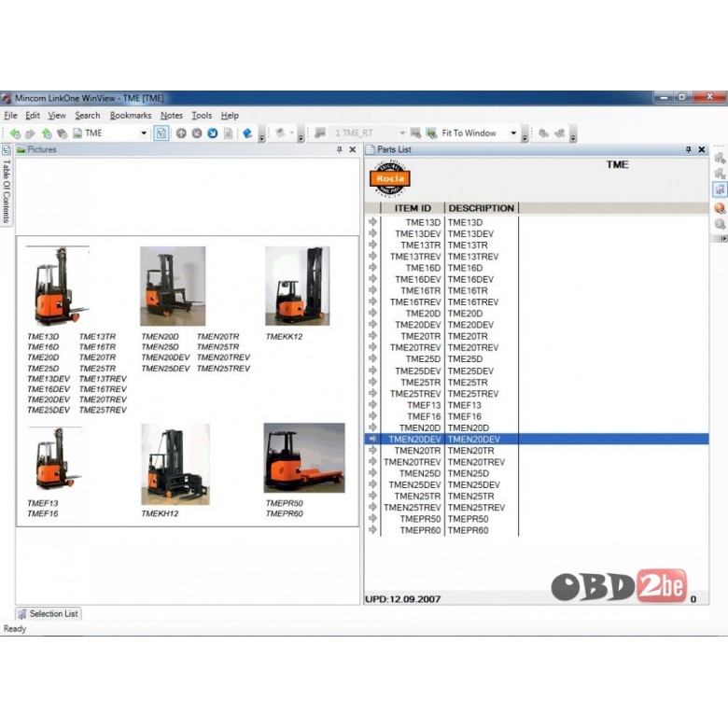Click the greyed picture icon after TME_RT
728x728 pixels.
coord(415,133)
